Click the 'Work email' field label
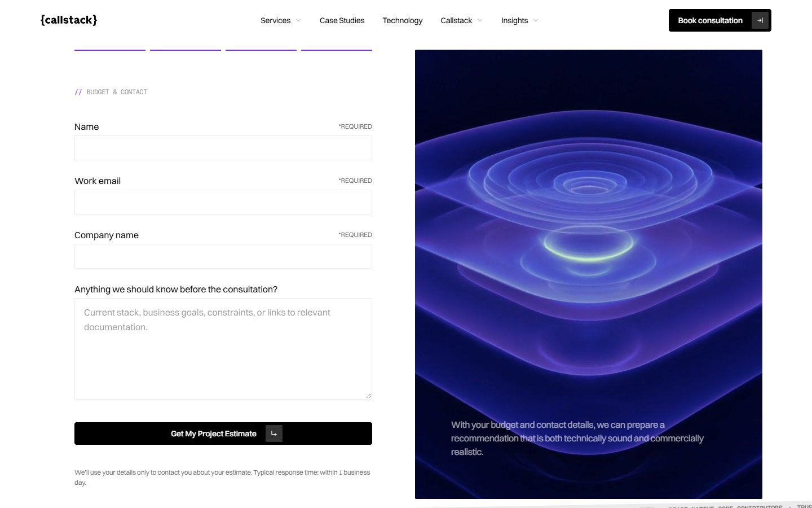Viewport: 812px width, 508px height. (98, 181)
